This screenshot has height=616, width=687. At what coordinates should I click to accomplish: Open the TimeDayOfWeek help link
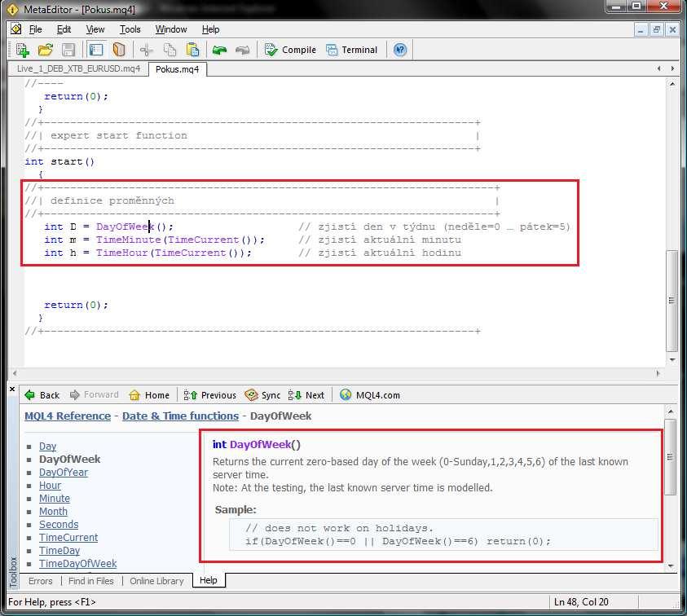point(78,563)
